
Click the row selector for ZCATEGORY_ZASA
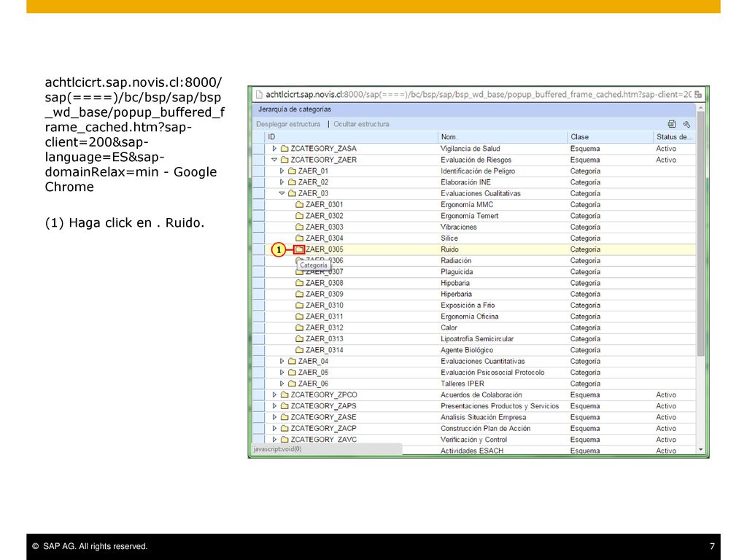coord(259,149)
